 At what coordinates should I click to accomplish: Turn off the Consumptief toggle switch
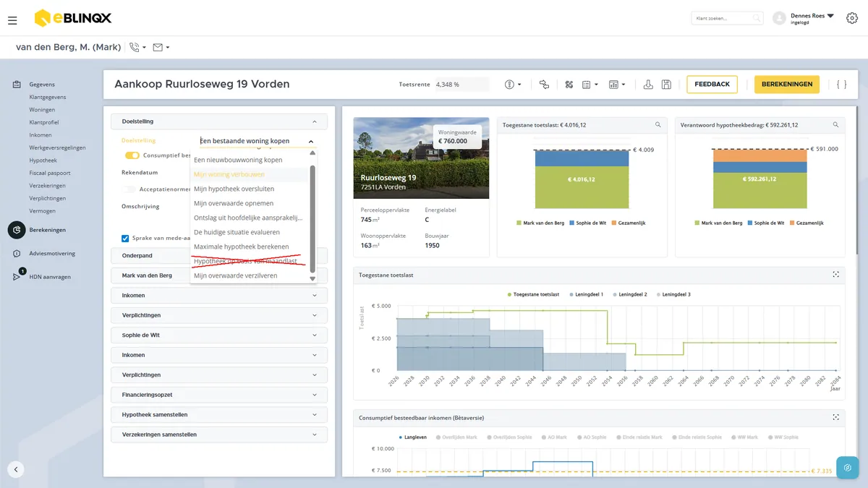132,155
